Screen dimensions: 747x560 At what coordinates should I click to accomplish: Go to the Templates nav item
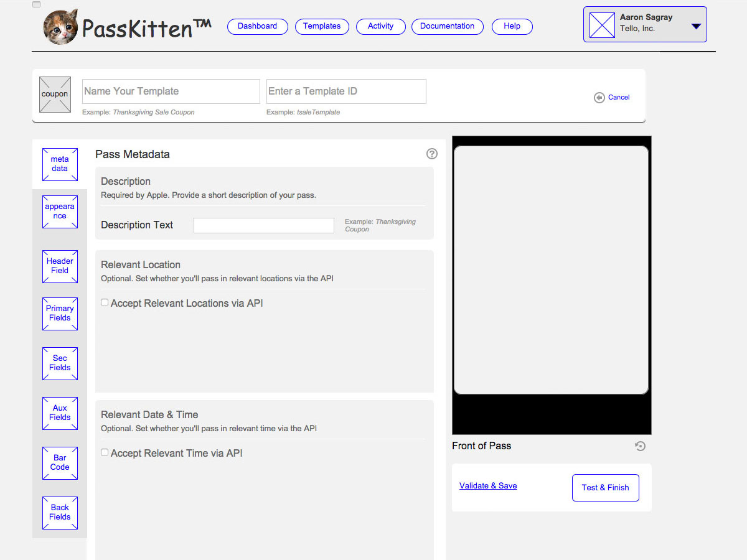[x=322, y=26]
